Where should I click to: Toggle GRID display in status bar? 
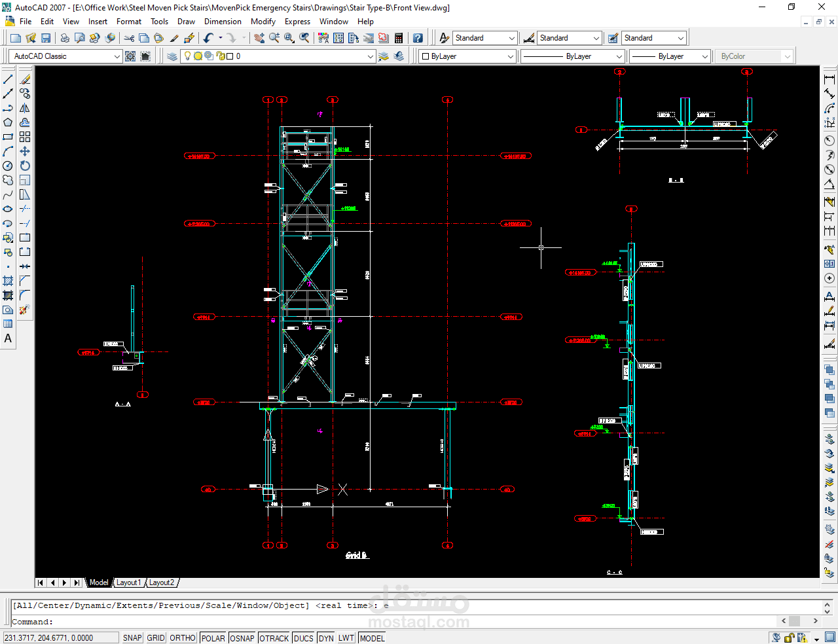pos(156,638)
